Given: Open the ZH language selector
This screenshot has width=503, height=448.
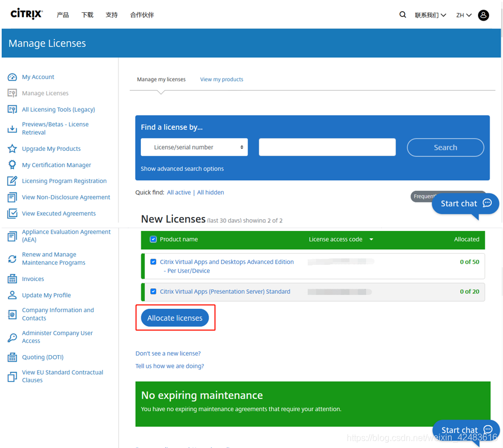Looking at the screenshot, I should pyautogui.click(x=464, y=15).
